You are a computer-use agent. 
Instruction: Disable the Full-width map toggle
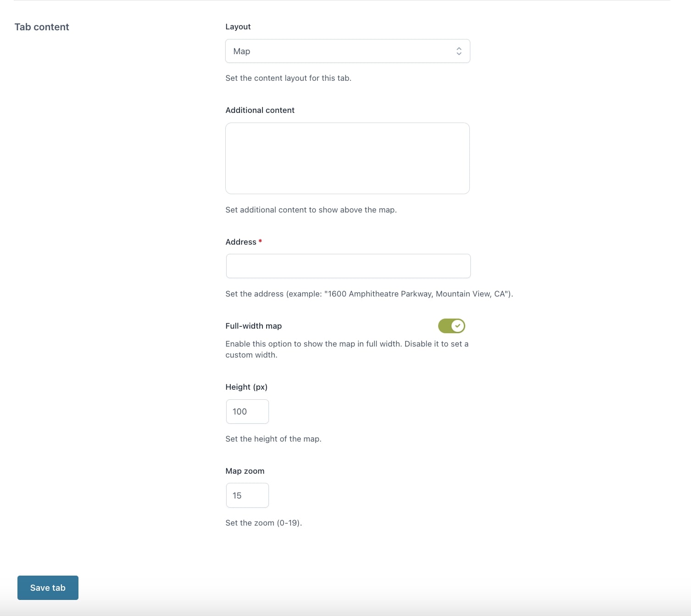pos(451,326)
